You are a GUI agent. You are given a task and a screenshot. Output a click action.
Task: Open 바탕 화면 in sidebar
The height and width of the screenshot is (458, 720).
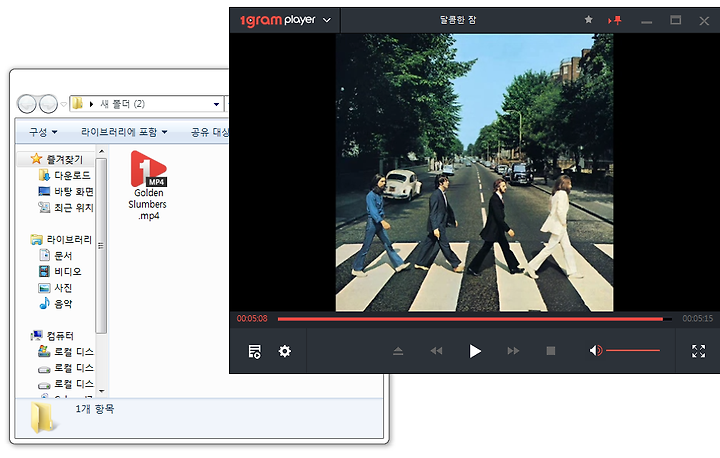coord(65,191)
